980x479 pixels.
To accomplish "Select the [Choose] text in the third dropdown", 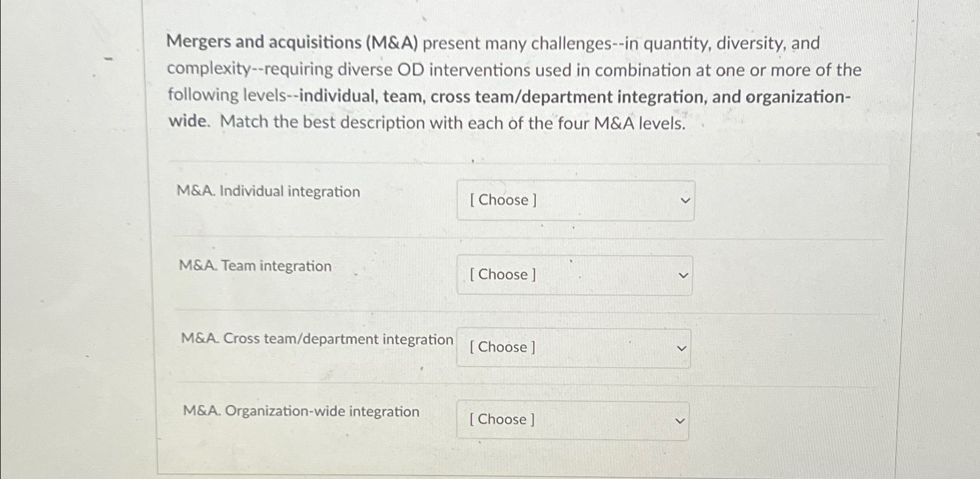I will click(x=501, y=347).
